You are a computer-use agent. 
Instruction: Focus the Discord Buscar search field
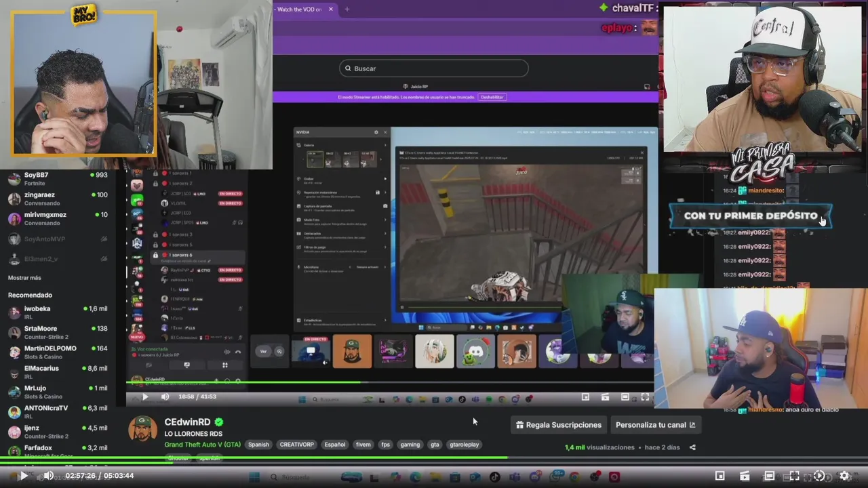click(434, 68)
